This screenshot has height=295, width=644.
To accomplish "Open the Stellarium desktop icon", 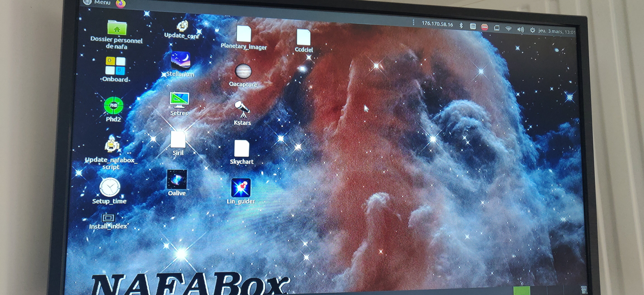I will tap(180, 61).
